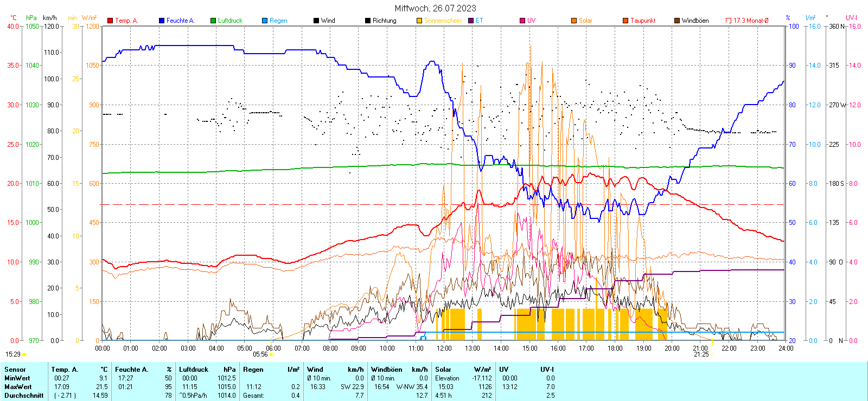Click the brown Windböen legend icon

(x=677, y=21)
